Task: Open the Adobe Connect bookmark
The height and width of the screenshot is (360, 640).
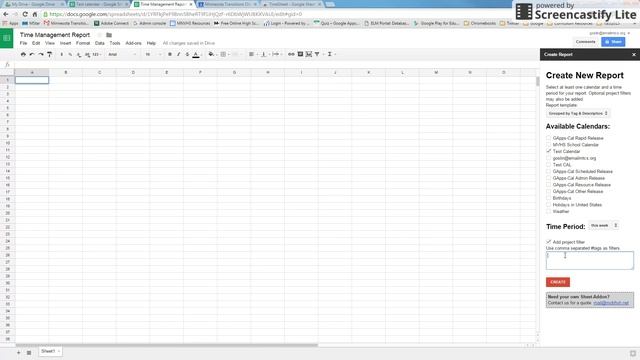Action: pyautogui.click(x=111, y=23)
